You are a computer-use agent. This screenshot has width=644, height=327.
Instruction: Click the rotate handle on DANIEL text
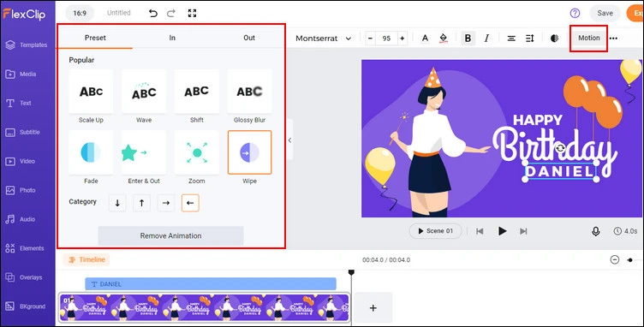(x=560, y=148)
